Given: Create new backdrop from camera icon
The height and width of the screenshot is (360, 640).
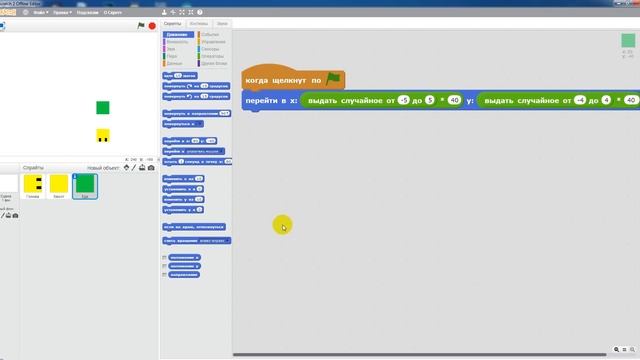Looking at the screenshot, I should (x=15, y=216).
